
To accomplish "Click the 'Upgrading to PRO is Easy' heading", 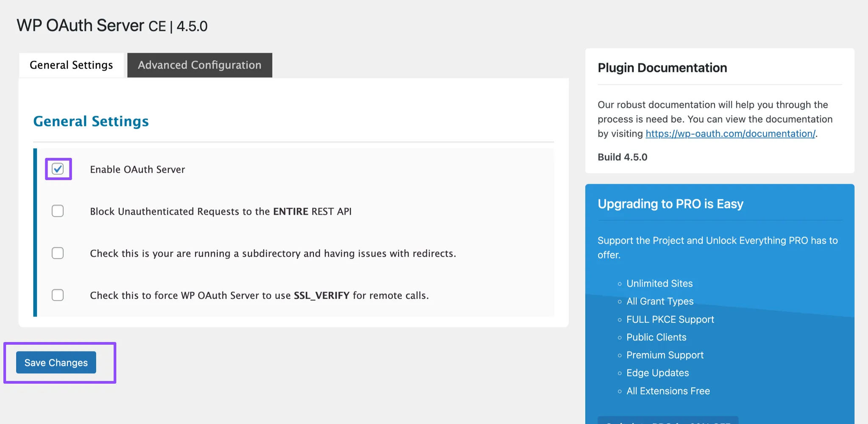I will (670, 204).
